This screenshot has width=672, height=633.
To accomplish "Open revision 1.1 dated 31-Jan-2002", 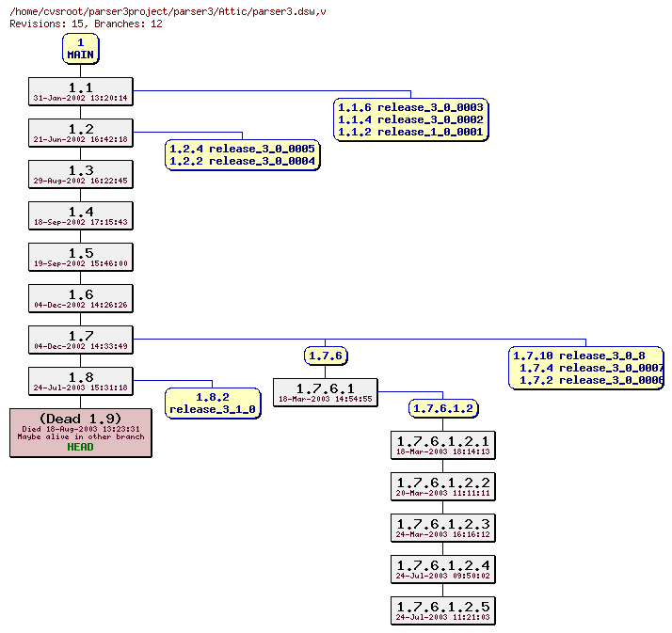I will (81, 91).
